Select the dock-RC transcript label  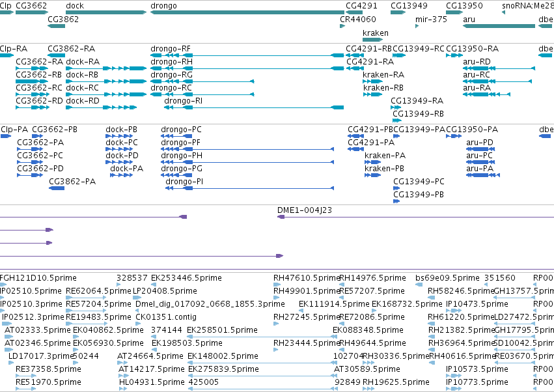pyautogui.click(x=82, y=88)
